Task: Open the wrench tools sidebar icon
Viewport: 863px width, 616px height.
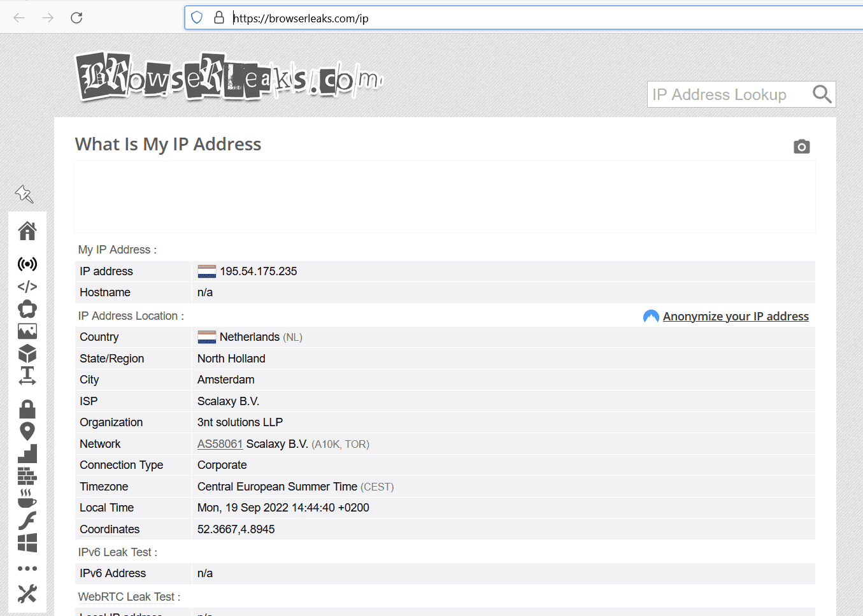Action: pos(27,594)
